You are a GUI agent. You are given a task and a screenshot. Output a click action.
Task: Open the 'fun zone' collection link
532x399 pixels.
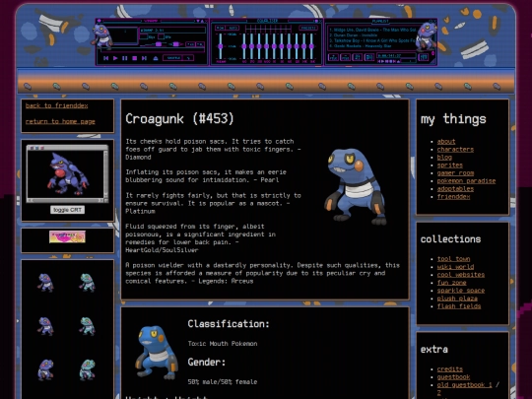coord(451,283)
